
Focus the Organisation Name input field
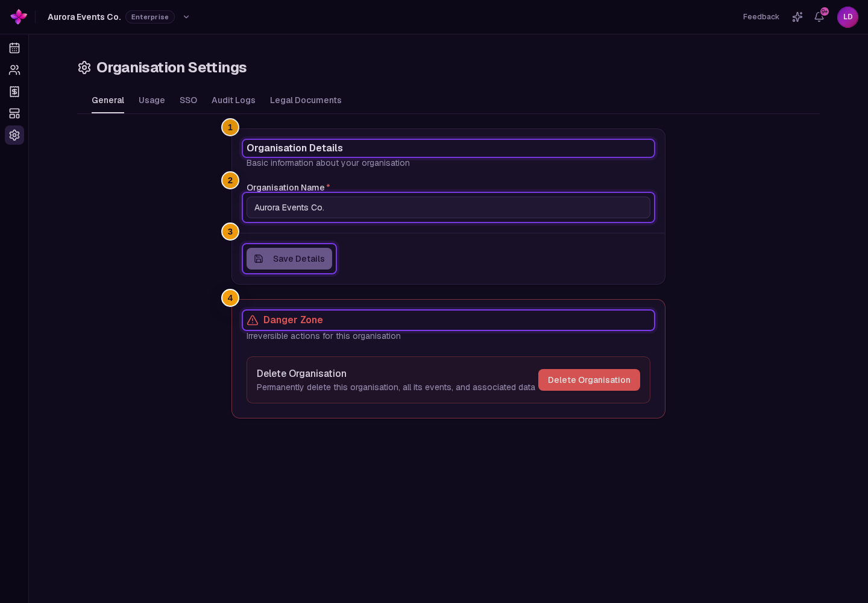pos(448,207)
